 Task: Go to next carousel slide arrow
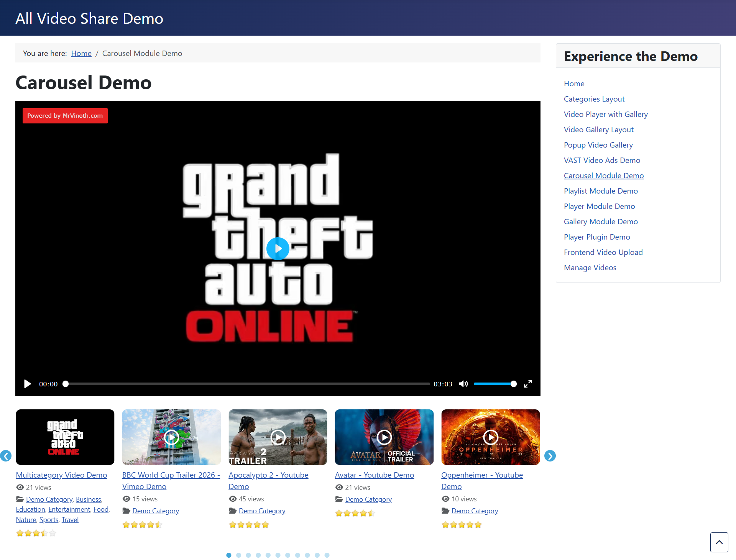click(x=550, y=456)
